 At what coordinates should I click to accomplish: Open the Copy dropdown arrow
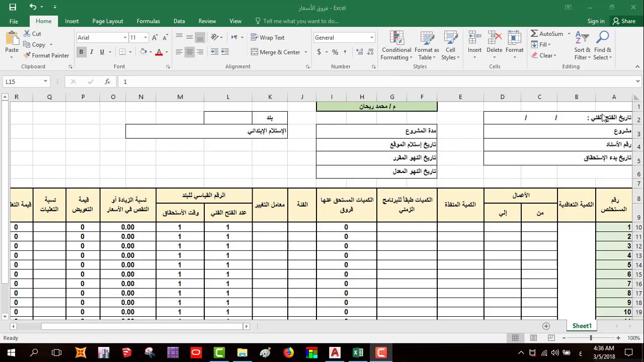(50, 45)
